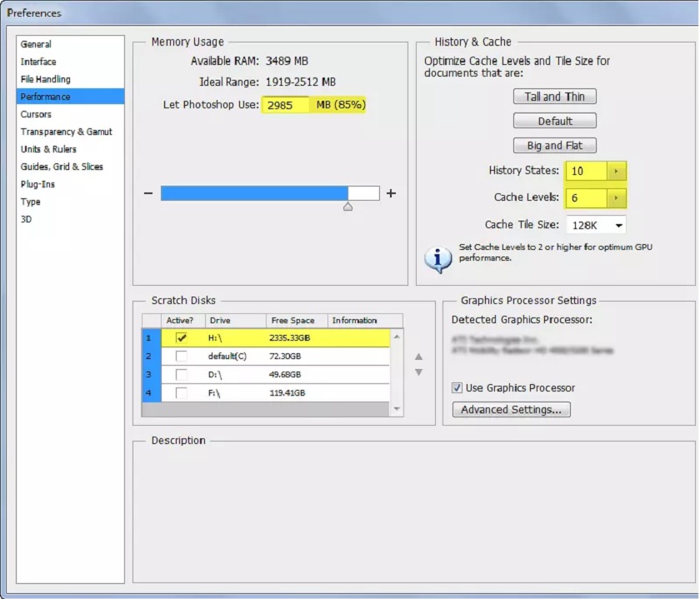Expand the Cache Levels arrow dropdown
Image resolution: width=700 pixels, height=599 pixels.
[616, 198]
